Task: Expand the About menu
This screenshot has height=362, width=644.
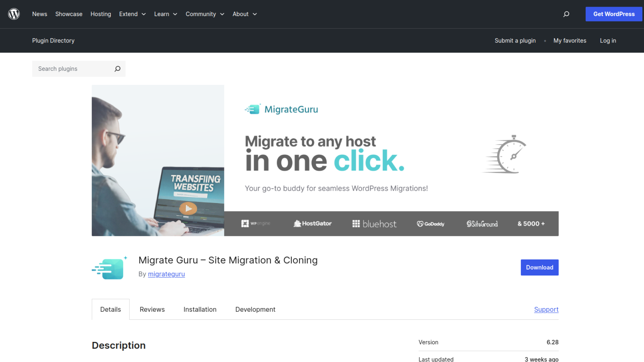Action: tap(245, 14)
